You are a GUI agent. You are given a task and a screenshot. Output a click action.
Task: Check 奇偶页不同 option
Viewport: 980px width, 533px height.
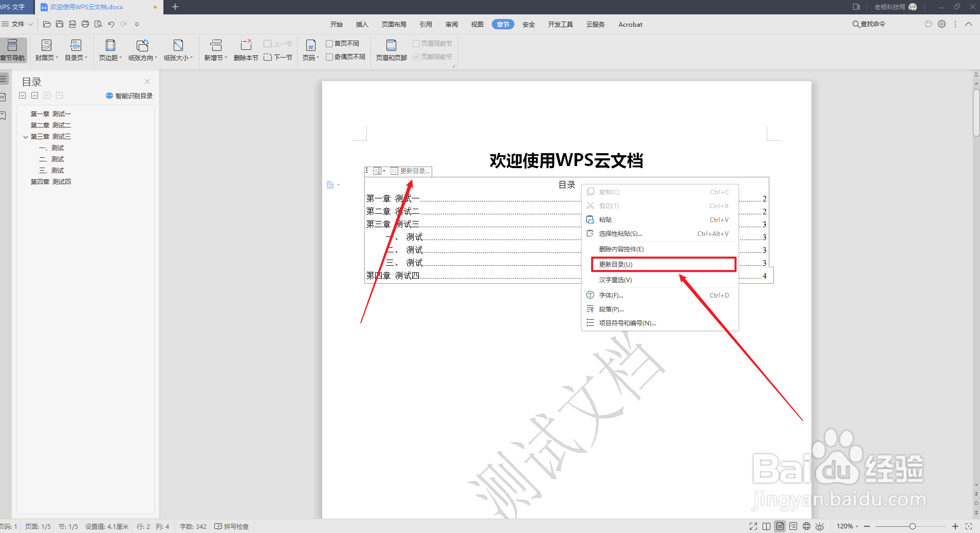(329, 57)
